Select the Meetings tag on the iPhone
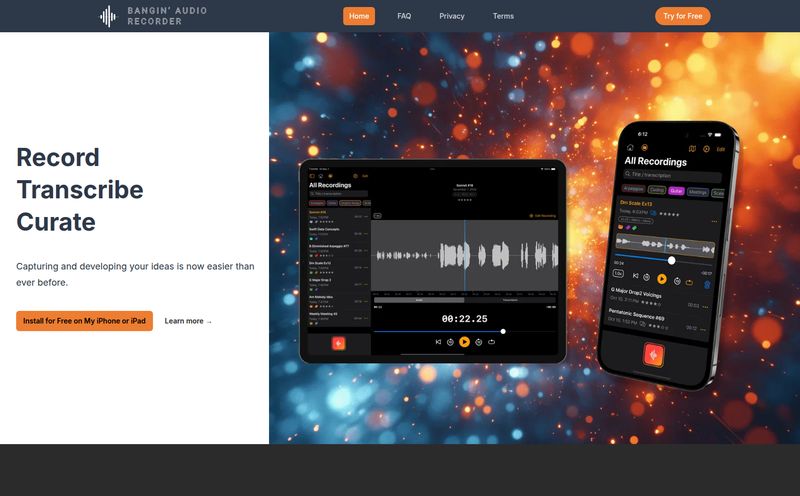 (697, 192)
